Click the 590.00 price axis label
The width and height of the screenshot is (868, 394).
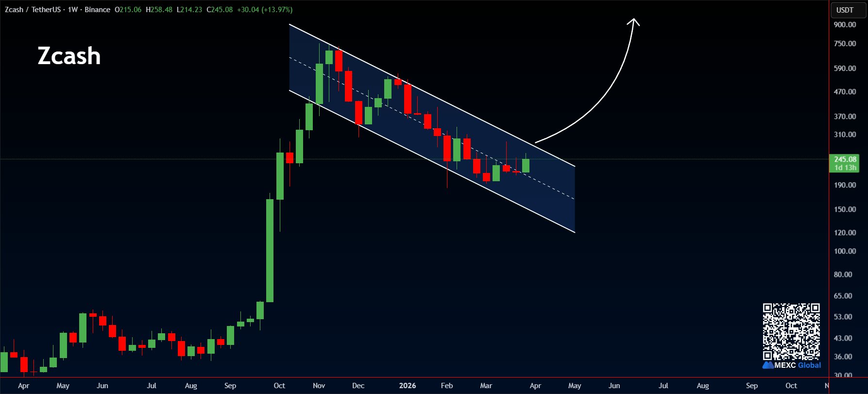pyautogui.click(x=845, y=69)
